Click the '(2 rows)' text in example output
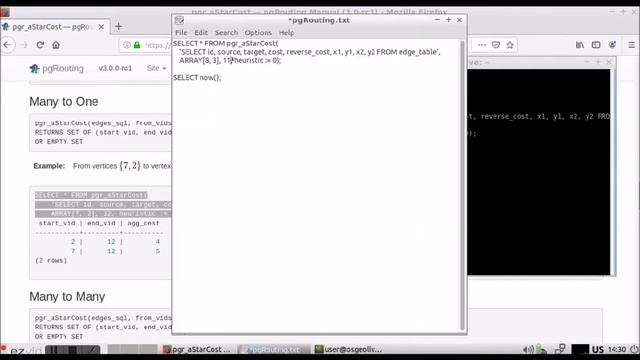The image size is (640, 360). coord(51,260)
